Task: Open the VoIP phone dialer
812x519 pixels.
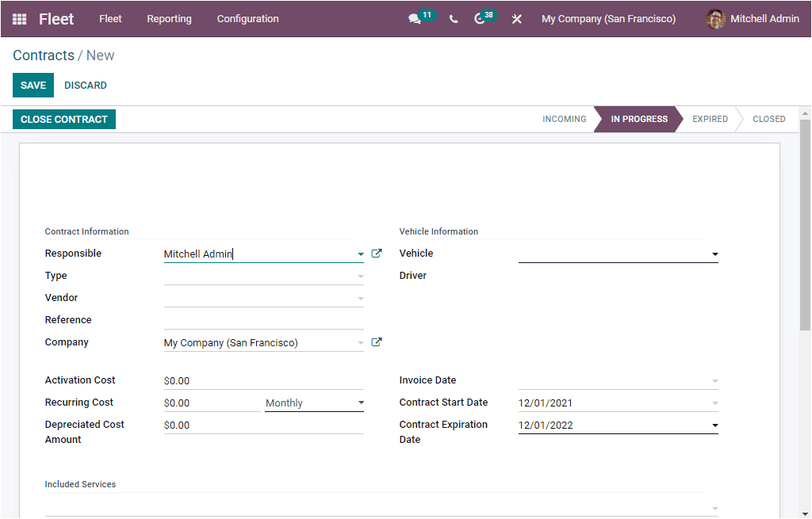Action: click(x=453, y=18)
